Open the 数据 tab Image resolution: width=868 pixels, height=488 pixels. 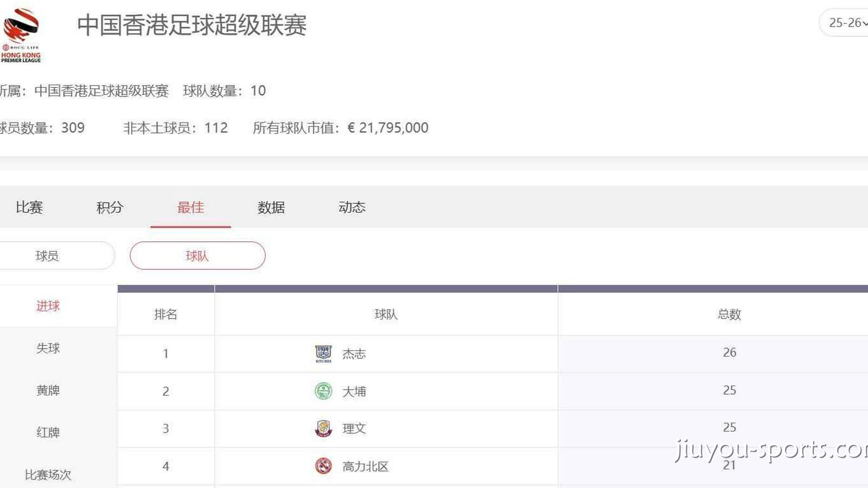point(271,207)
